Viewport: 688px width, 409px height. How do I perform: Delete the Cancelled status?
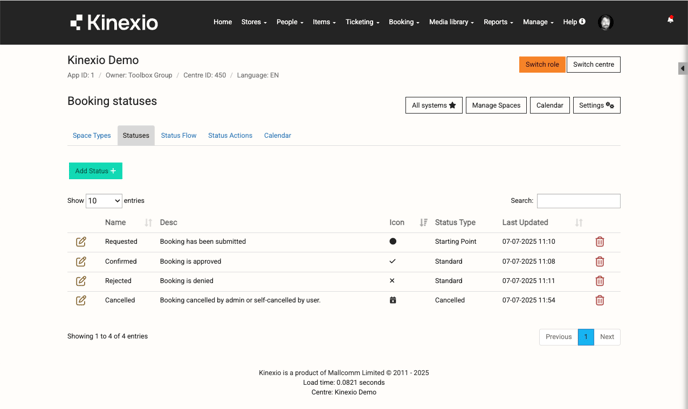tap(600, 300)
